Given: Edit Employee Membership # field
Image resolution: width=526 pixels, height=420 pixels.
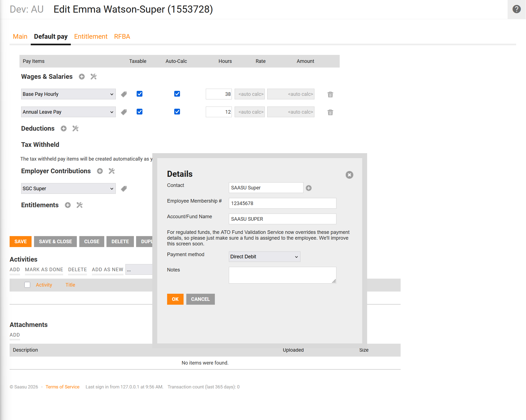Looking at the screenshot, I should 283,203.
